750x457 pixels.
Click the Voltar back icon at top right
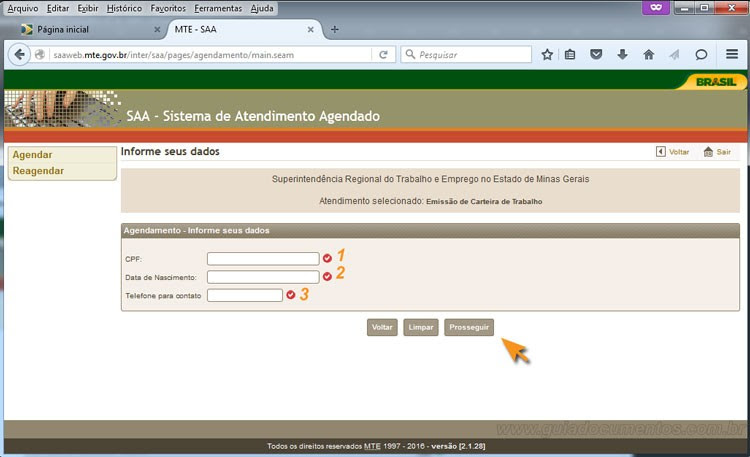[x=661, y=152]
